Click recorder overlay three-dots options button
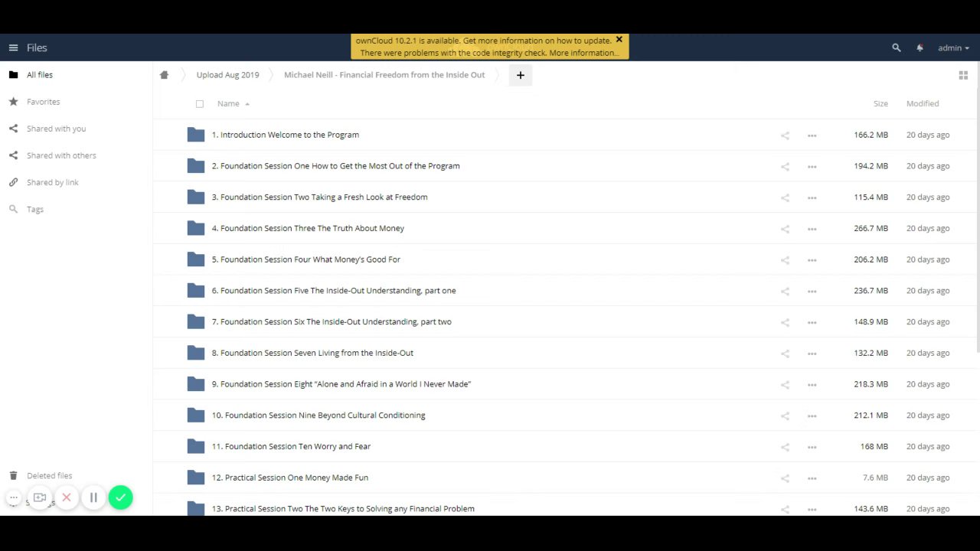The image size is (980, 551). [x=14, y=497]
